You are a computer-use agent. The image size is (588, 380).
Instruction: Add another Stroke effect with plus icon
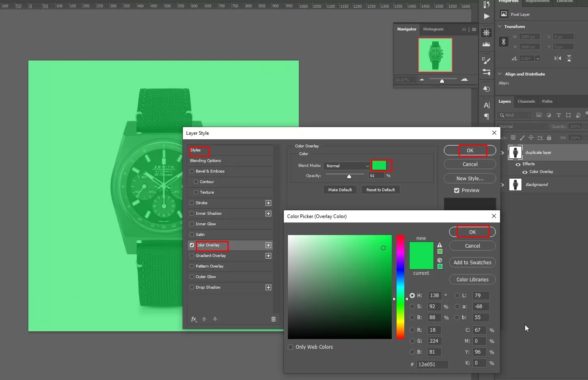268,203
